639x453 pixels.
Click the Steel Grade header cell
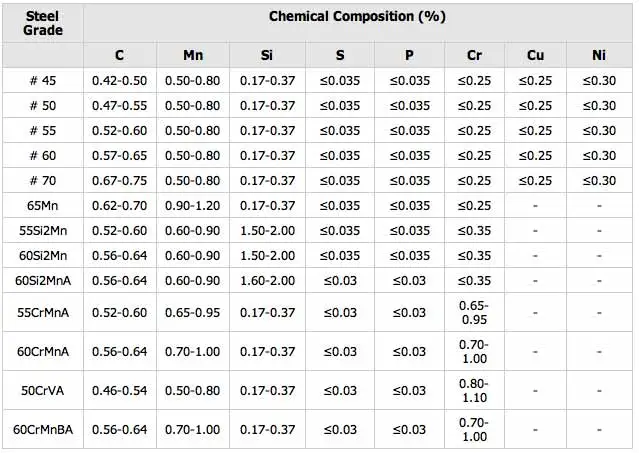point(42,23)
